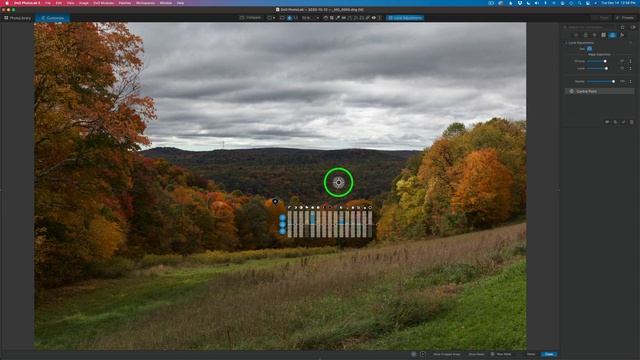Select the control point in green circle

tap(338, 182)
